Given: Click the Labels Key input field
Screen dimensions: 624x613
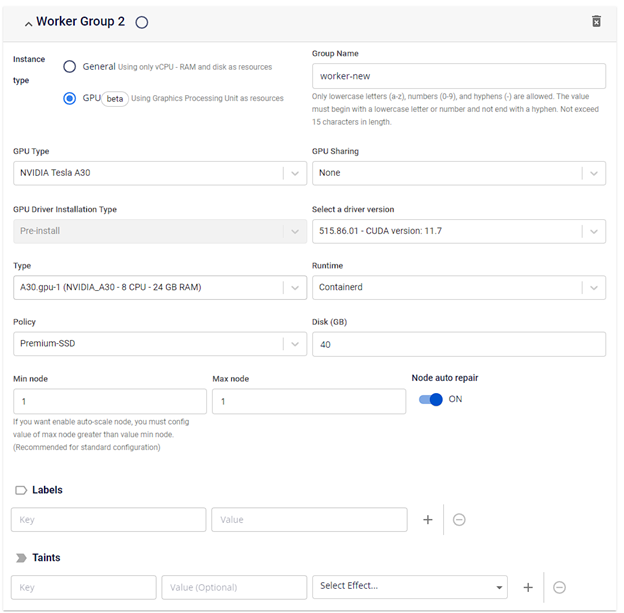Looking at the screenshot, I should 109,520.
